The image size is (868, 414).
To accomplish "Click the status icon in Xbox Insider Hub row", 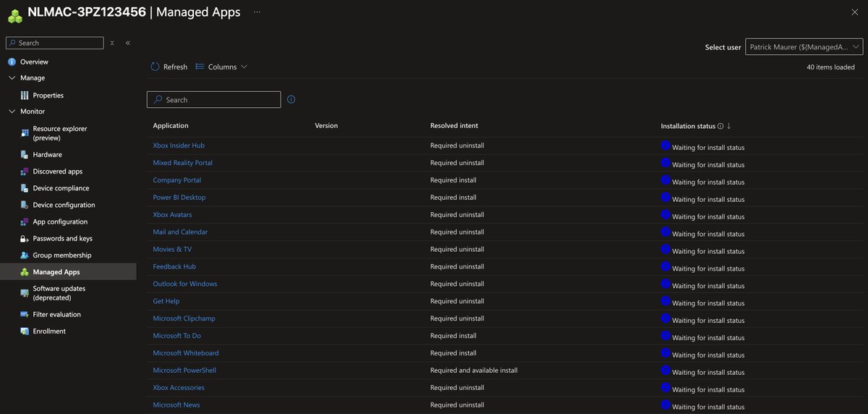I will click(665, 145).
